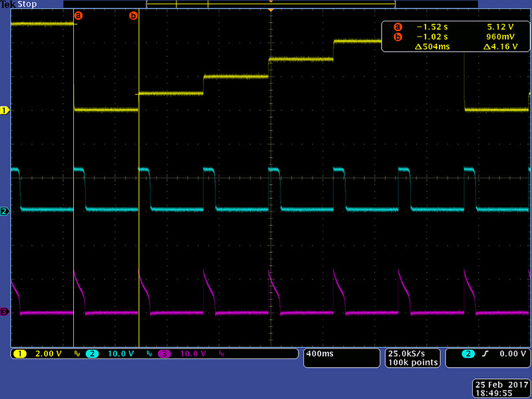The height and width of the screenshot is (399, 532).
Task: Click the cursor a readout row icon
Action: coord(398,27)
